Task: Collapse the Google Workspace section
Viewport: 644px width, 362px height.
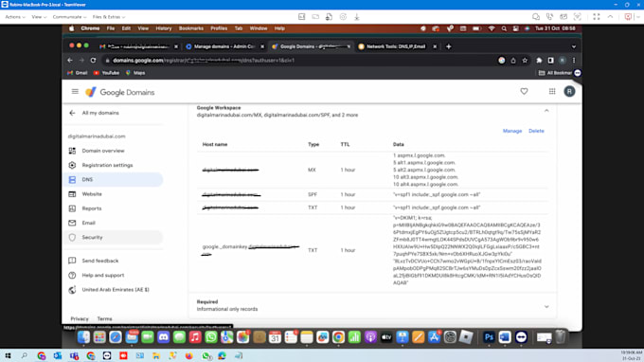Action: click(546, 111)
